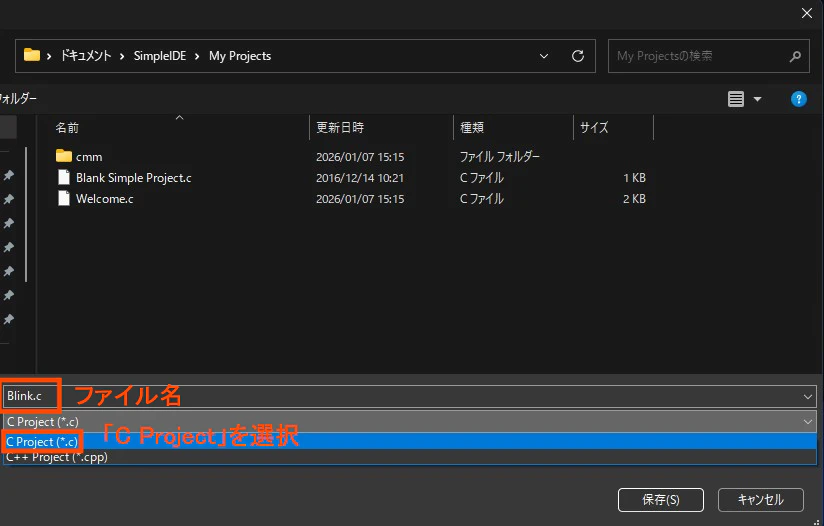Close the save dialog with the X
Viewport: 824px width, 526px height.
807,13
